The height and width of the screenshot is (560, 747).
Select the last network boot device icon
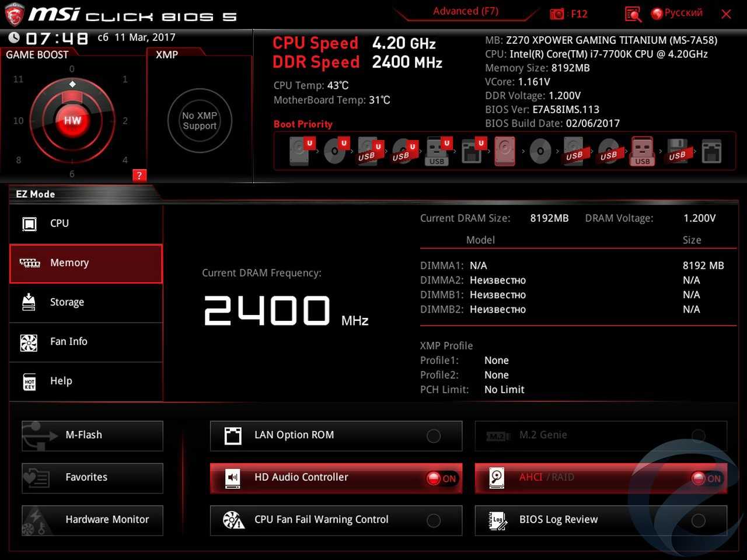tap(711, 152)
